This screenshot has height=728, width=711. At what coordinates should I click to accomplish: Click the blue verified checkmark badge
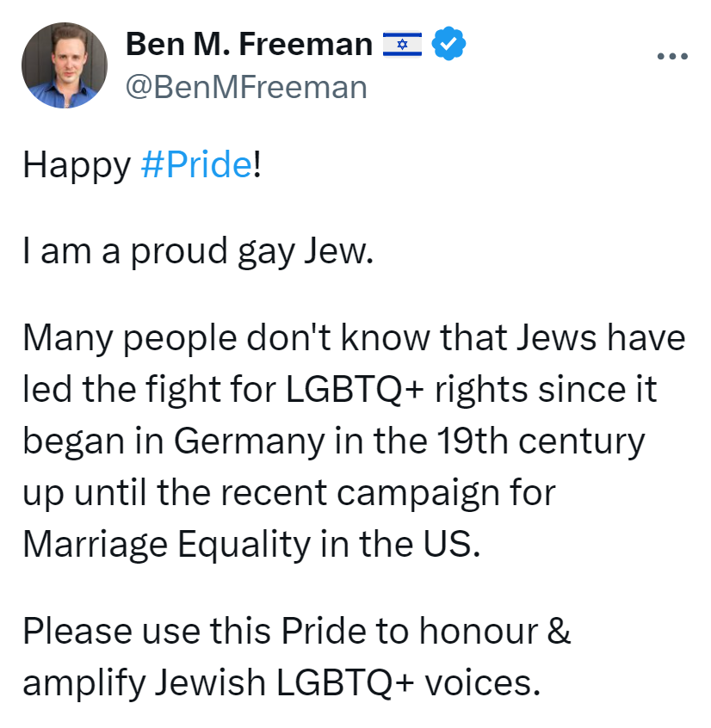click(x=448, y=44)
